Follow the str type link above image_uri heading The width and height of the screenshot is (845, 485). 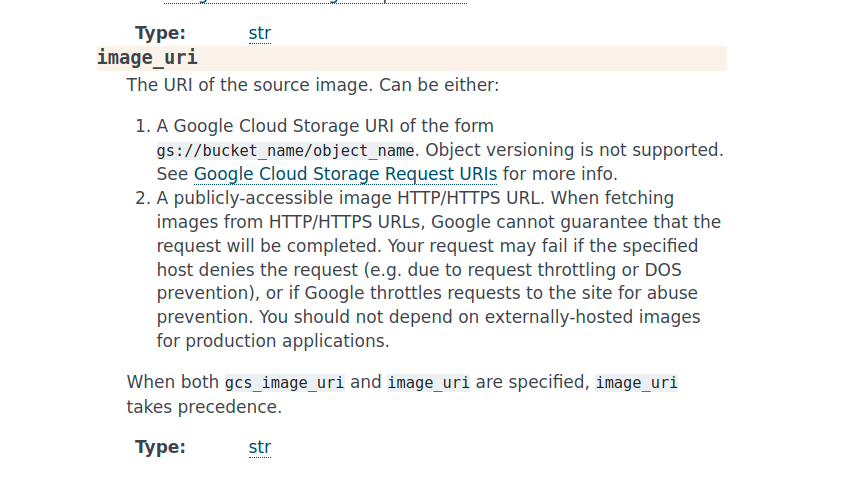(x=260, y=33)
